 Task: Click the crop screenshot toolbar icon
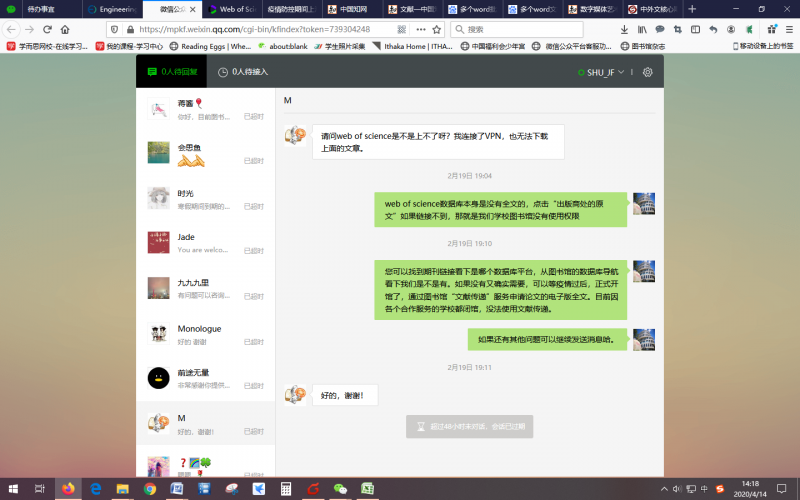click(x=678, y=30)
